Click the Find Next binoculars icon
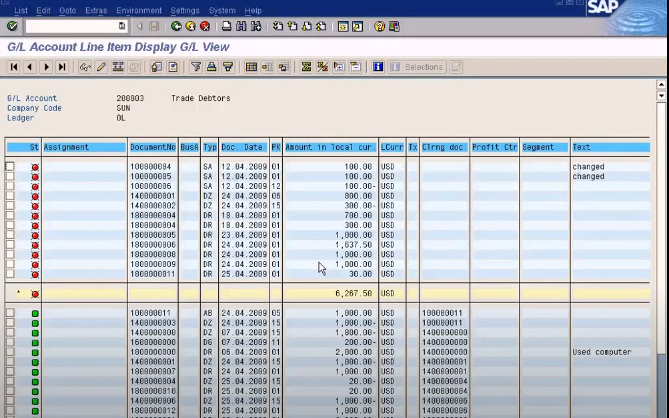 coord(256,26)
